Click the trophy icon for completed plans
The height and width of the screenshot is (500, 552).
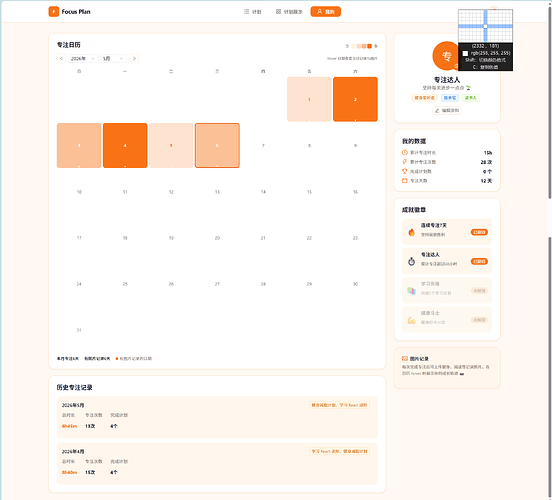(404, 171)
